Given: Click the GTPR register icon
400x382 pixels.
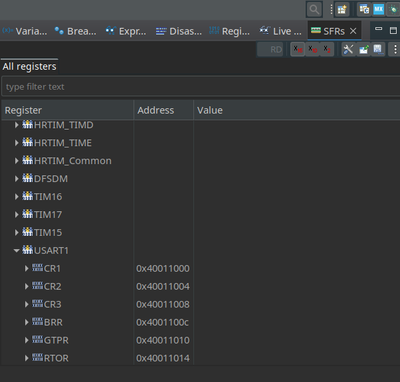Looking at the screenshot, I should (x=37, y=339).
